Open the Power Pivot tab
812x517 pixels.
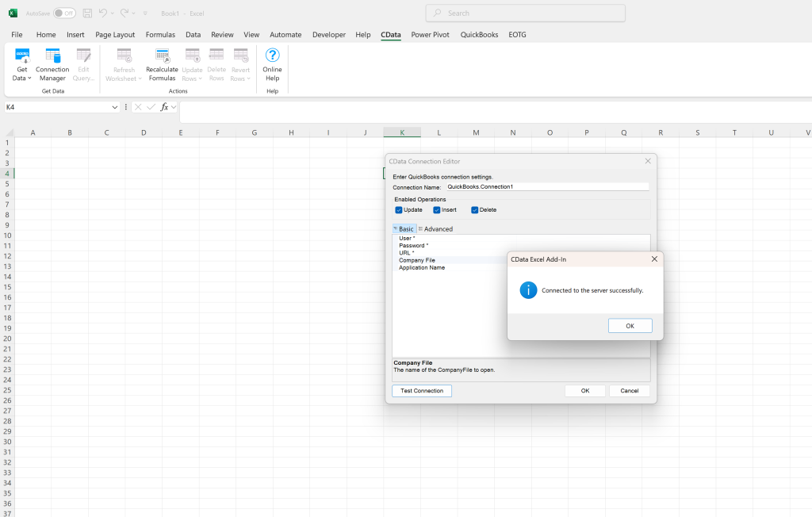coord(431,35)
